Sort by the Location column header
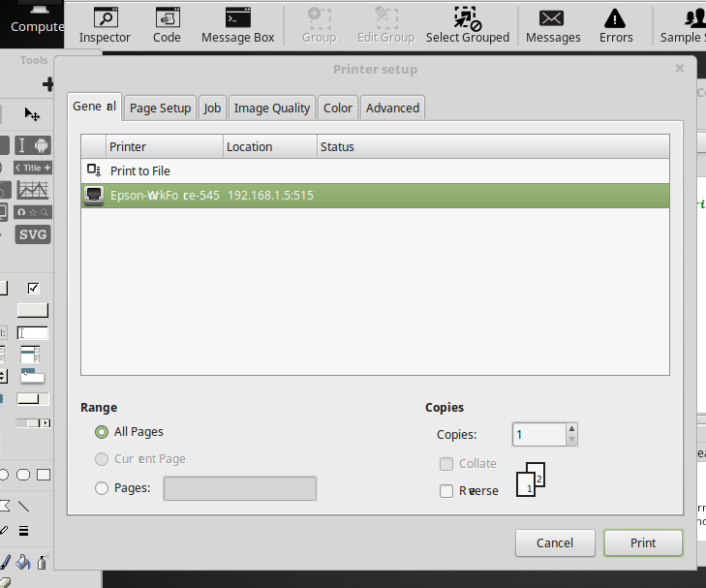The height and width of the screenshot is (588, 706). pyautogui.click(x=270, y=147)
